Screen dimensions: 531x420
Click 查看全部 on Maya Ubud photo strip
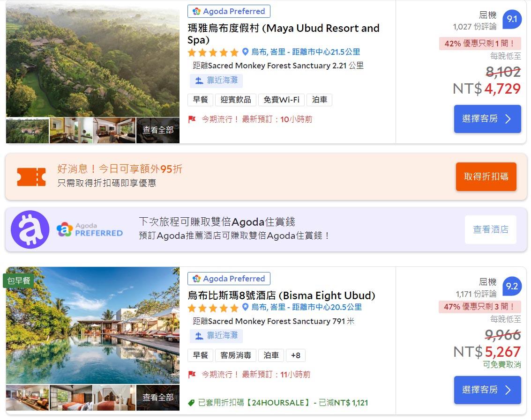tap(158, 130)
